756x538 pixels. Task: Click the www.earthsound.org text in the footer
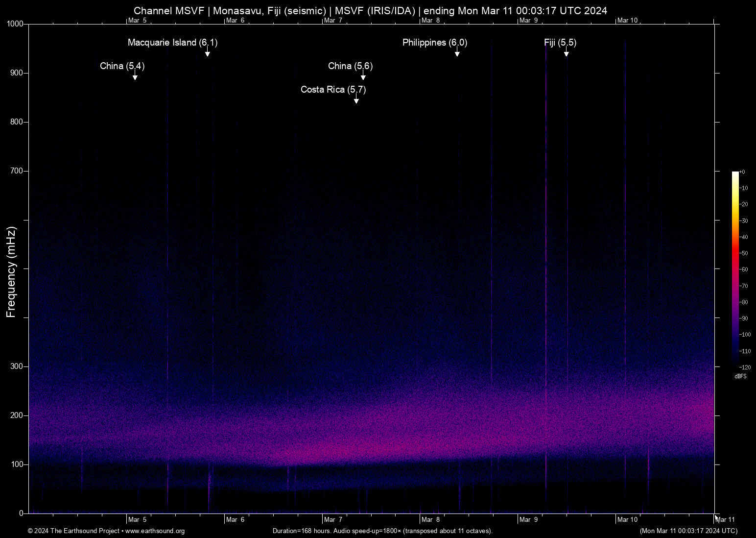point(155,531)
